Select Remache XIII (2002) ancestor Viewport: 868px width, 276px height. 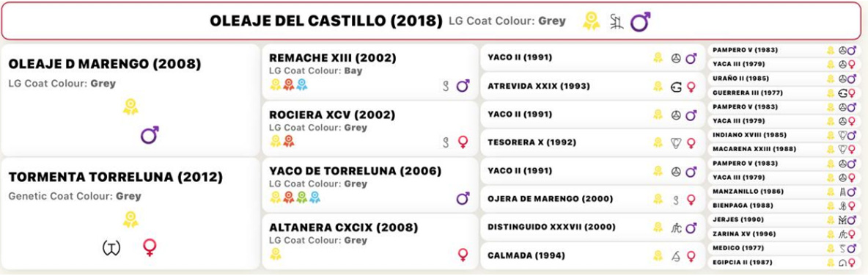(x=333, y=58)
